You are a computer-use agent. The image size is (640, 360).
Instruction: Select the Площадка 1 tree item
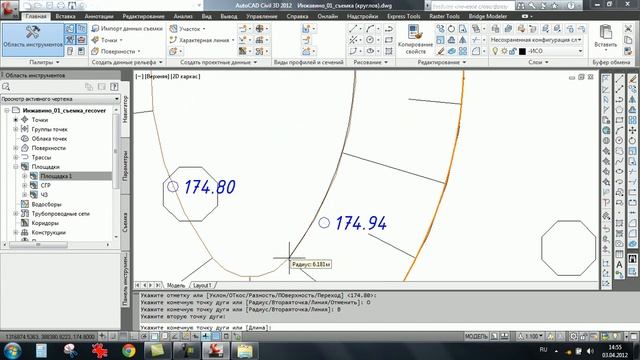[x=56, y=176]
